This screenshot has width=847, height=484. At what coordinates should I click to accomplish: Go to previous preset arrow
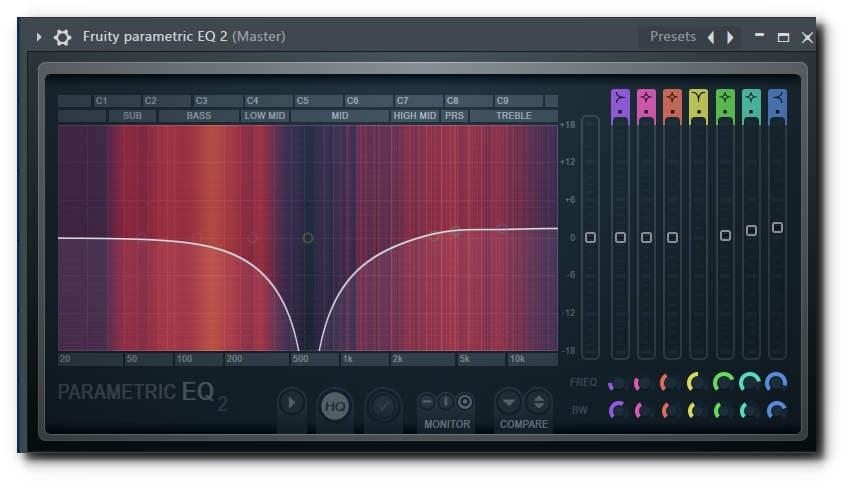[711, 37]
